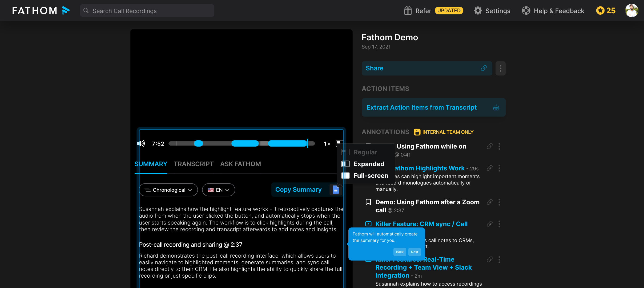The height and width of the screenshot is (288, 644).
Task: Open Fathom Highlights Work annotation
Action: tap(429, 168)
